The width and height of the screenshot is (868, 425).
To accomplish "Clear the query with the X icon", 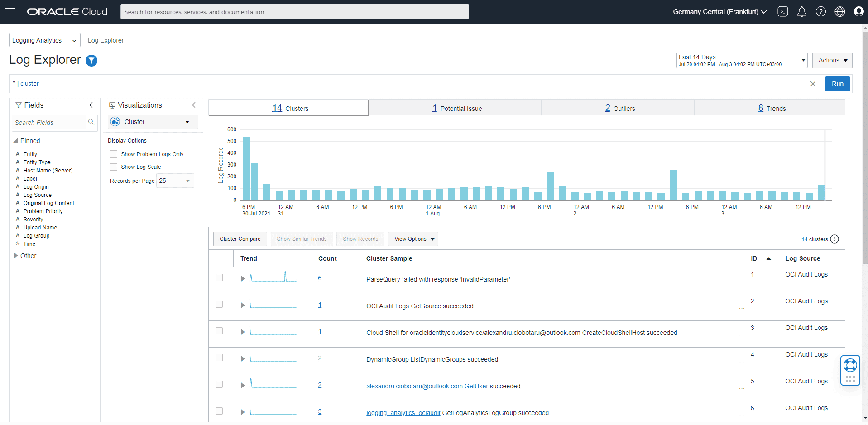I will (813, 84).
